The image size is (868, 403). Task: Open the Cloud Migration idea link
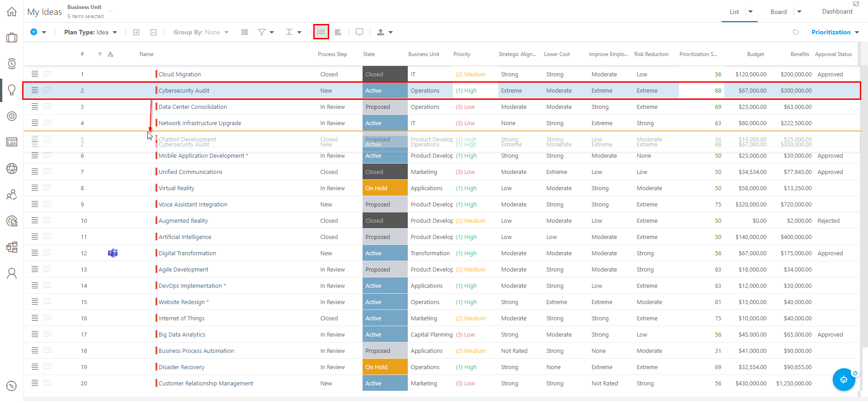click(x=179, y=75)
